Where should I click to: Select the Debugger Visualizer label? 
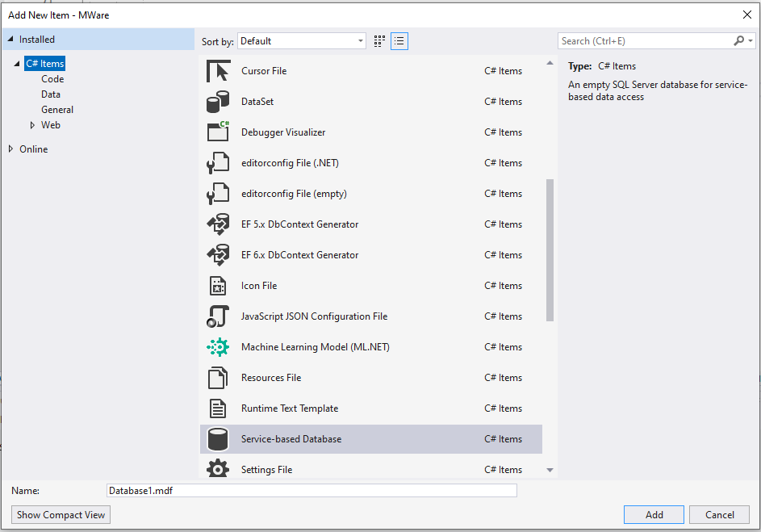(283, 132)
